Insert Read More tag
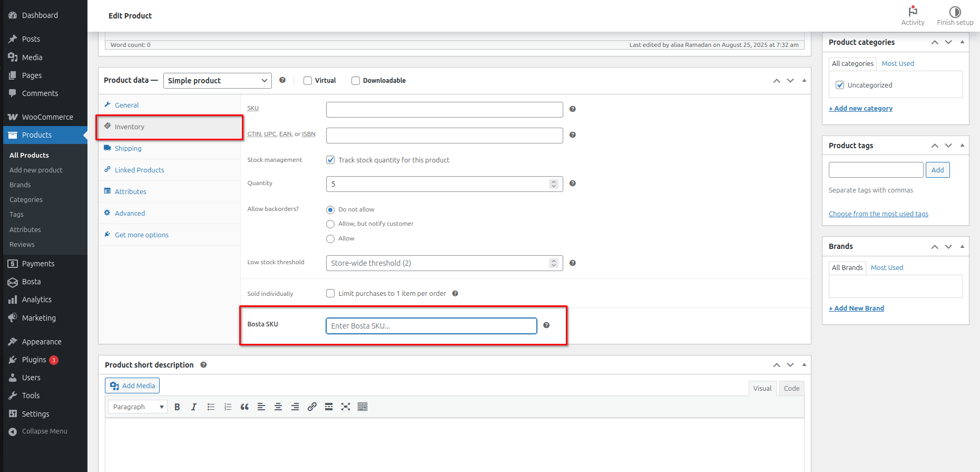Screen dimensions: 980x472 (329, 407)
